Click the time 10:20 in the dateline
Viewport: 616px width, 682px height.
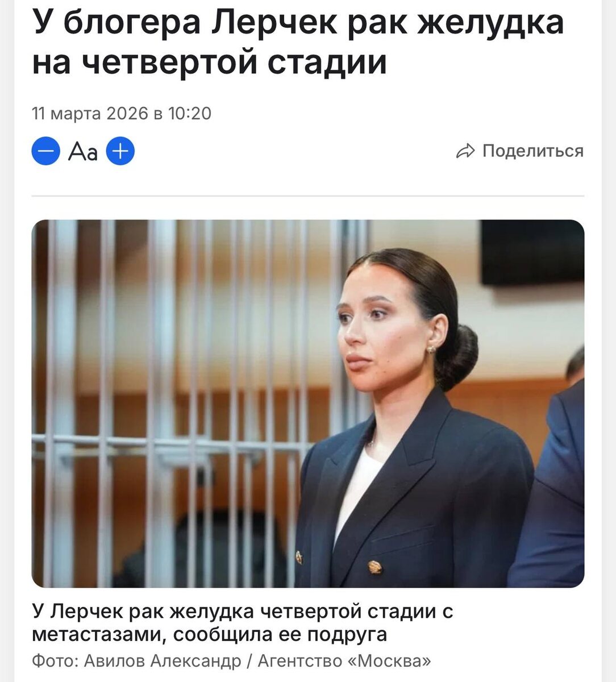coord(190,114)
